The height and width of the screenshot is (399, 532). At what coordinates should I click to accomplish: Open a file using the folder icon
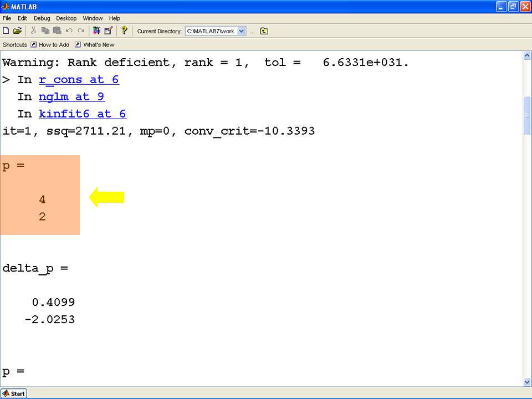17,31
